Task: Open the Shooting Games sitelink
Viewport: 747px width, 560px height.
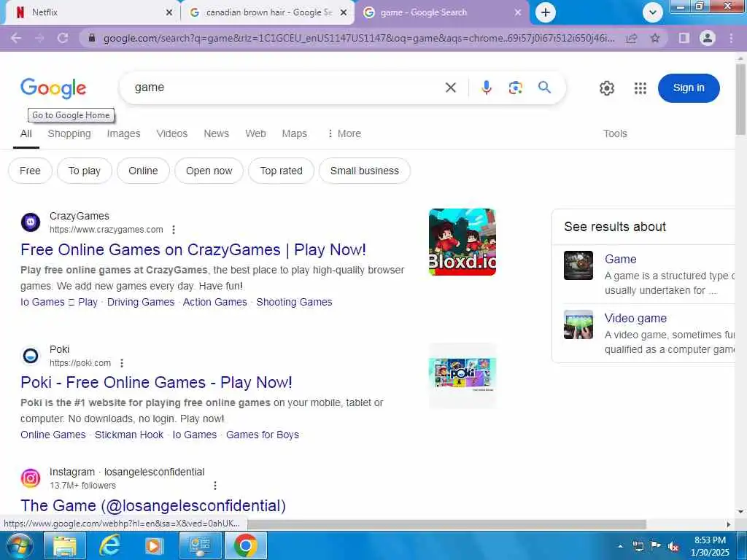Action: point(294,302)
